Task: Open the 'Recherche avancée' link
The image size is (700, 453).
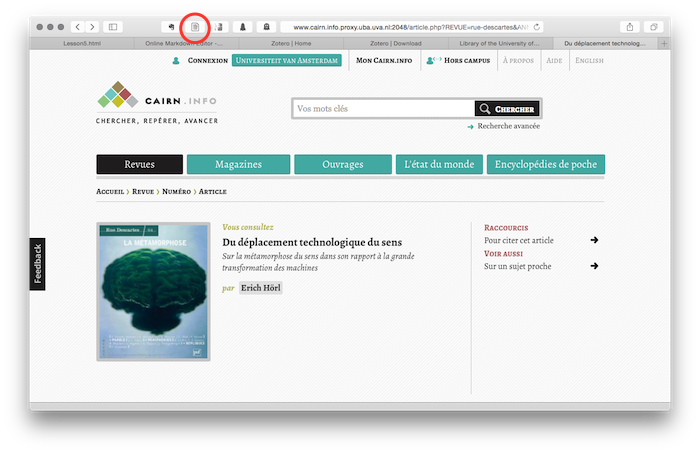Action: click(508, 127)
